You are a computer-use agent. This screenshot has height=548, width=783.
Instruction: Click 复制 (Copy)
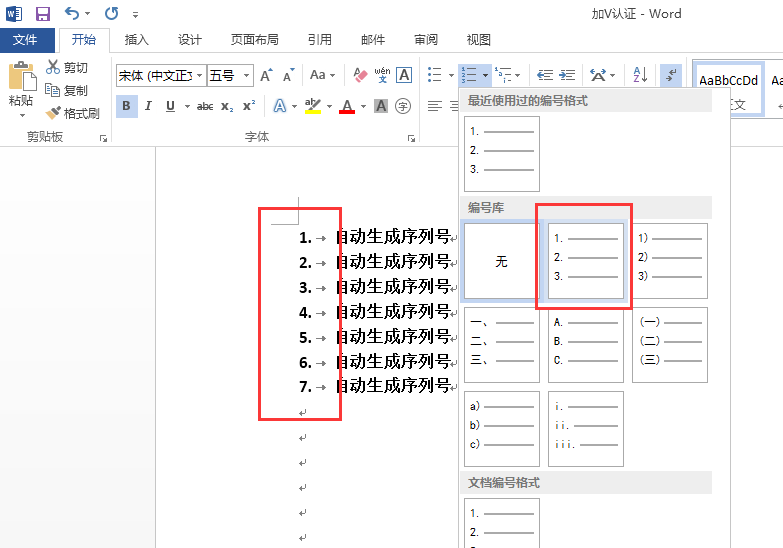tap(66, 90)
